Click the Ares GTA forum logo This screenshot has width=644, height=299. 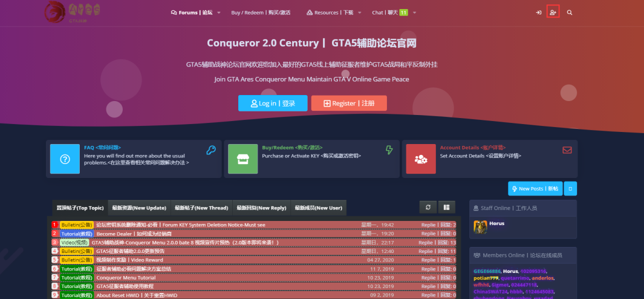tap(73, 12)
